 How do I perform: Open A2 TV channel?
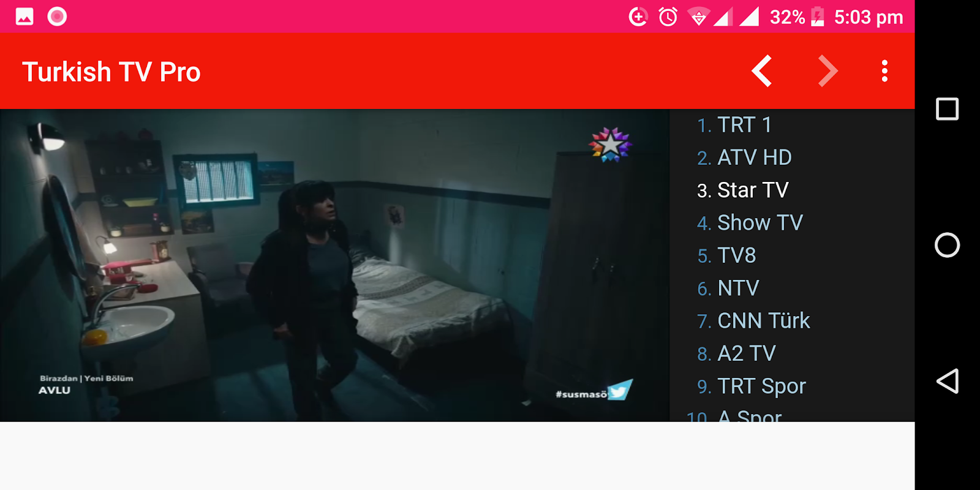tap(736, 353)
